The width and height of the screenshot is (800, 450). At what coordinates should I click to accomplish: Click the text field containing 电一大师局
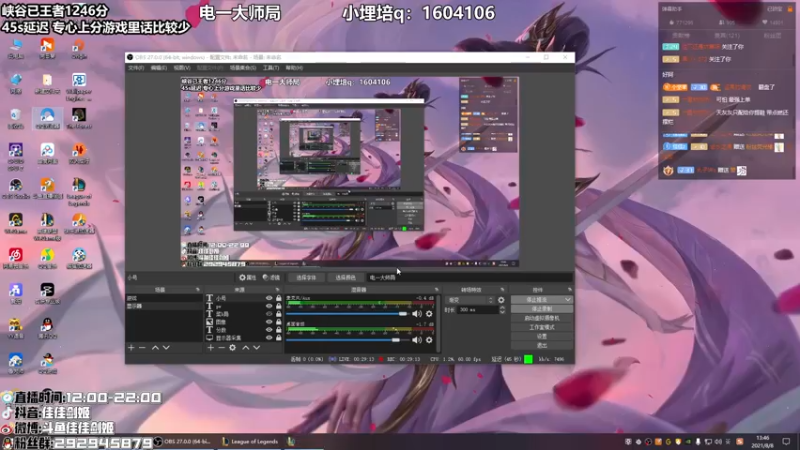[x=468, y=278]
